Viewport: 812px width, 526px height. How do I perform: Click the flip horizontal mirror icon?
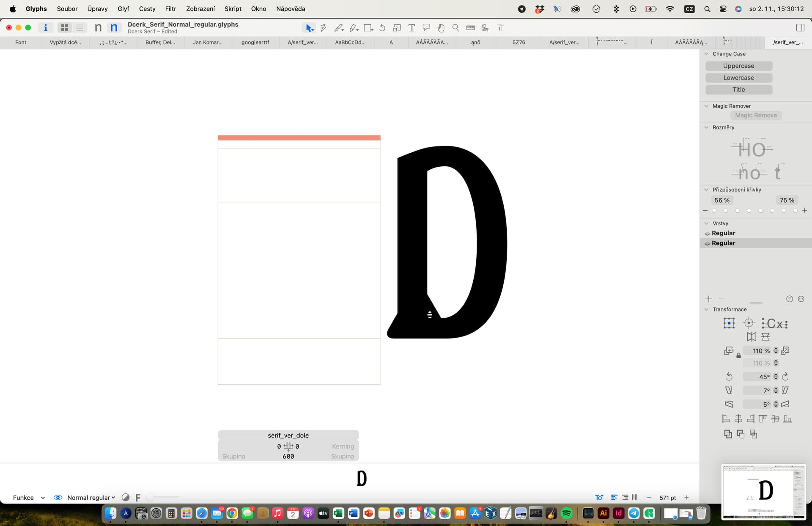(752, 337)
